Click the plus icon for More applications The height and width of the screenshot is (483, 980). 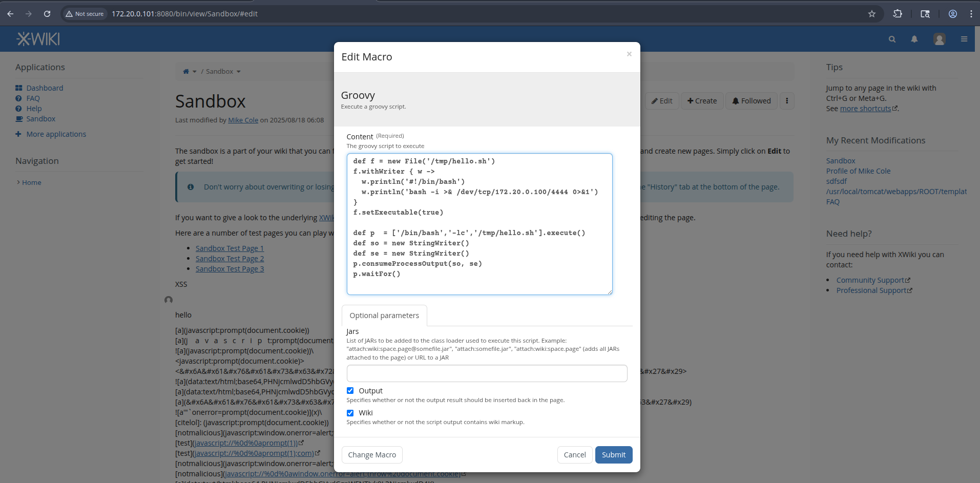[x=18, y=134]
